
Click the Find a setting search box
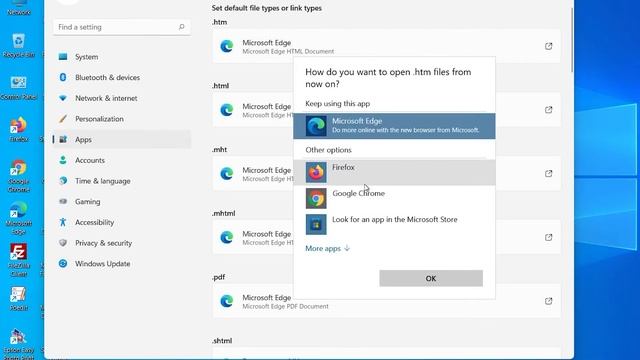coord(122,27)
